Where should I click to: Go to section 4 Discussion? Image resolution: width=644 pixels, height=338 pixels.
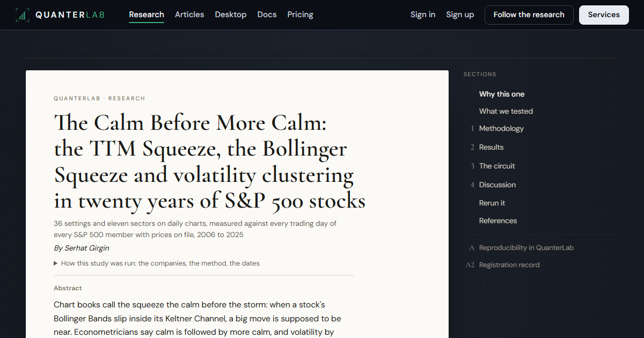click(x=493, y=185)
